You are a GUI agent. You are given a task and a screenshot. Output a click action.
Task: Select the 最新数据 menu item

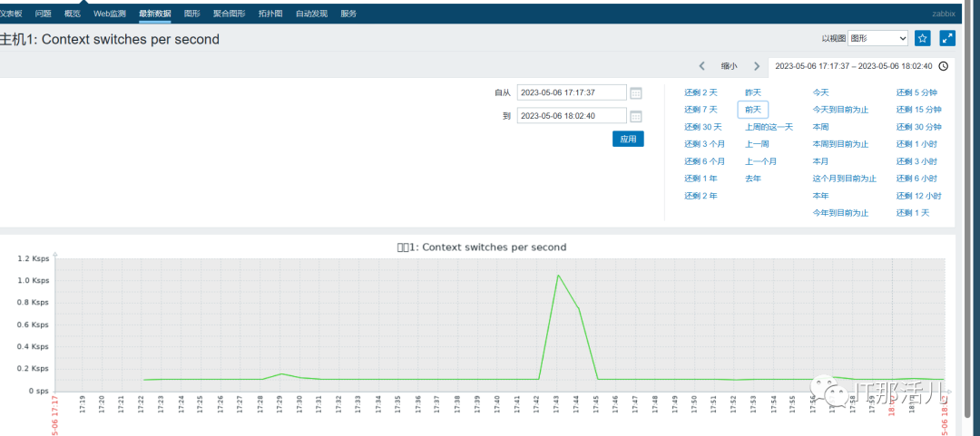[155, 13]
